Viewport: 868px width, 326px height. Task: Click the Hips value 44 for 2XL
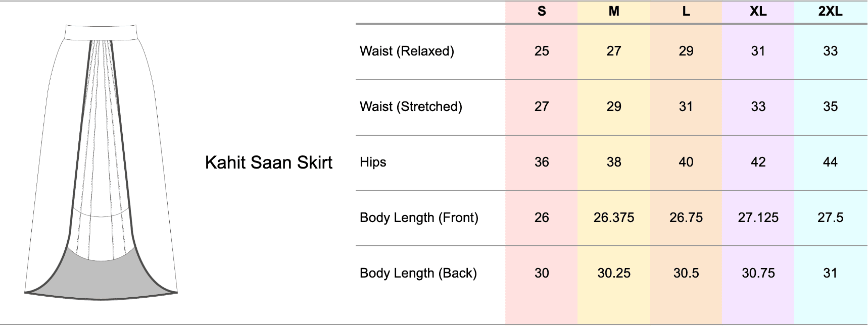point(830,162)
